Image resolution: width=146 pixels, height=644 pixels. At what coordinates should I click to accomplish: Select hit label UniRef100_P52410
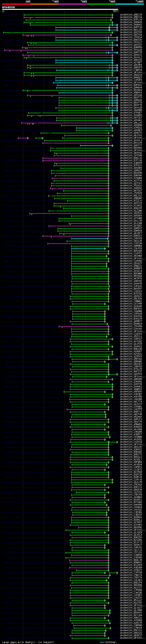coord(131,186)
